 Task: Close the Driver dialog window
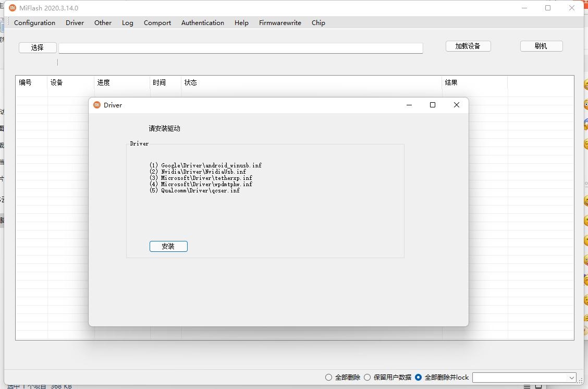456,105
